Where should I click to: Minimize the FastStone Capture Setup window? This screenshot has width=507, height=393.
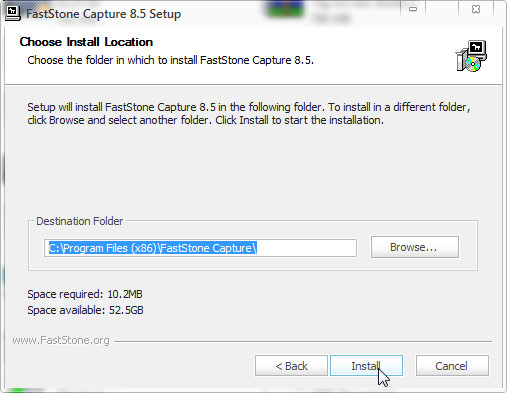tap(413, 9)
